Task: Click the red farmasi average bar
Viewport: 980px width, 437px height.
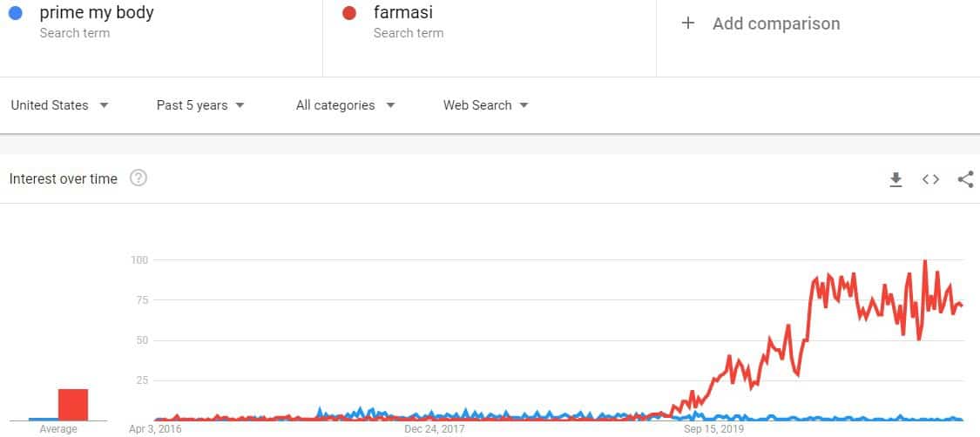Action: (x=73, y=405)
